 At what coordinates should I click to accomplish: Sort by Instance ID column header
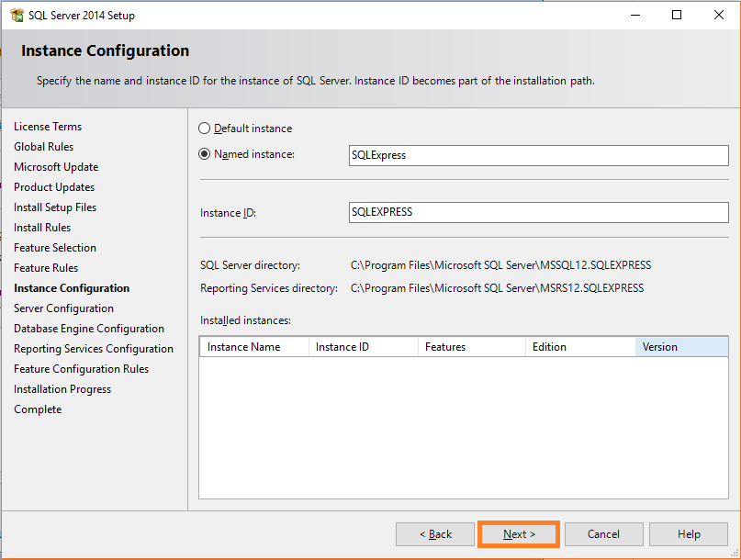[x=364, y=347]
